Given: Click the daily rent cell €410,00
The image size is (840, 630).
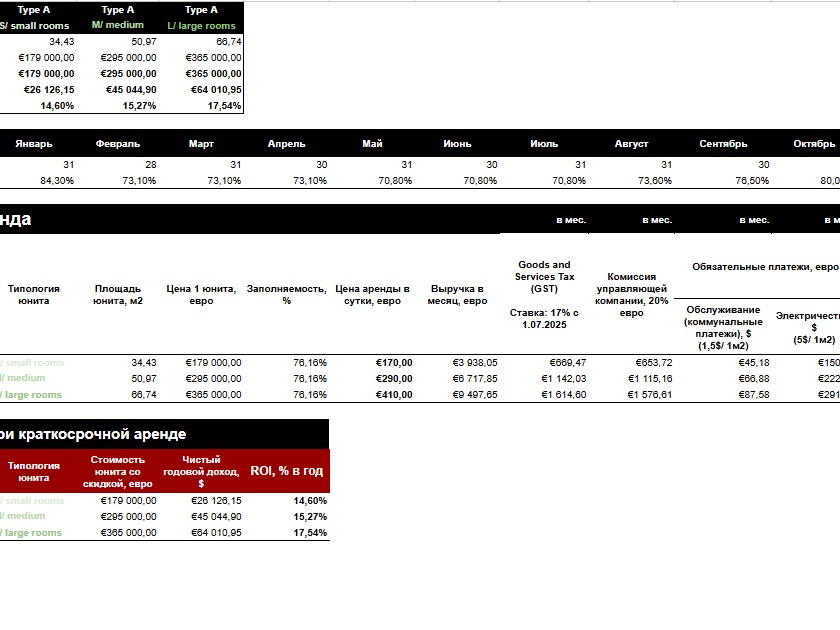Looking at the screenshot, I should [x=394, y=395].
